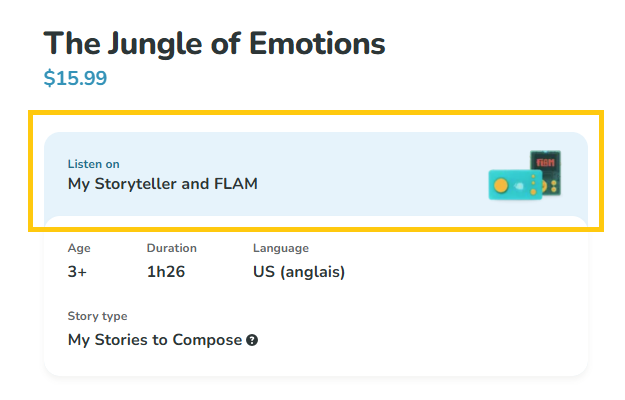
Task: Click the Story type help question-mark icon
Action: point(252,340)
